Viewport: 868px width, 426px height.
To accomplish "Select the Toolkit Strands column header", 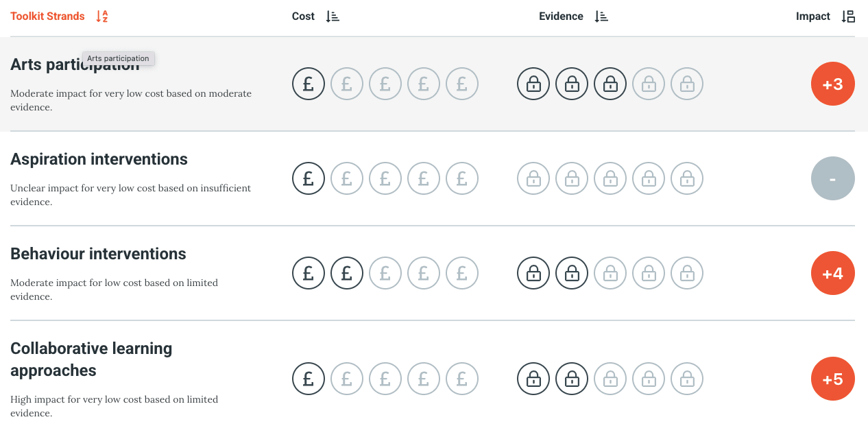I will pos(48,16).
